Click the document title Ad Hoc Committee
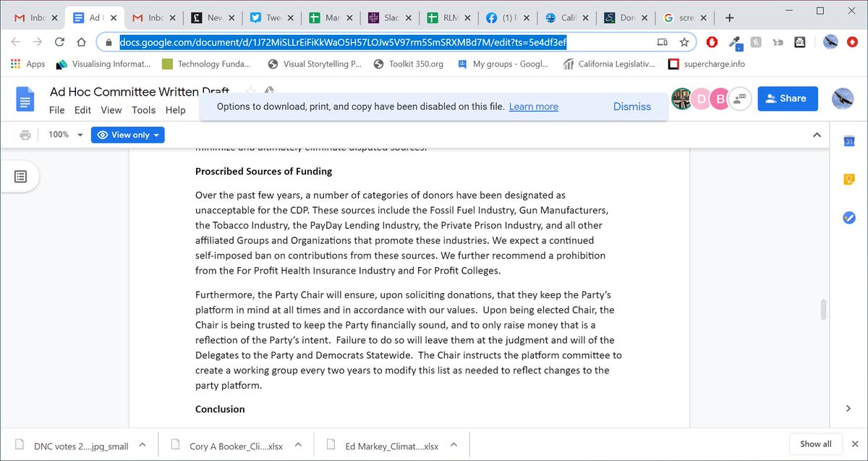868x461 pixels. (140, 92)
